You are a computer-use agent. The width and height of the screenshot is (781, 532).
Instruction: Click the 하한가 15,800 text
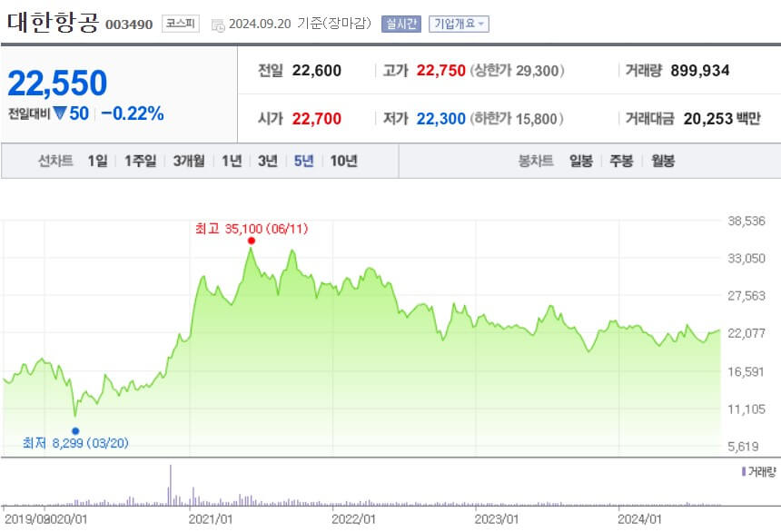(x=517, y=119)
